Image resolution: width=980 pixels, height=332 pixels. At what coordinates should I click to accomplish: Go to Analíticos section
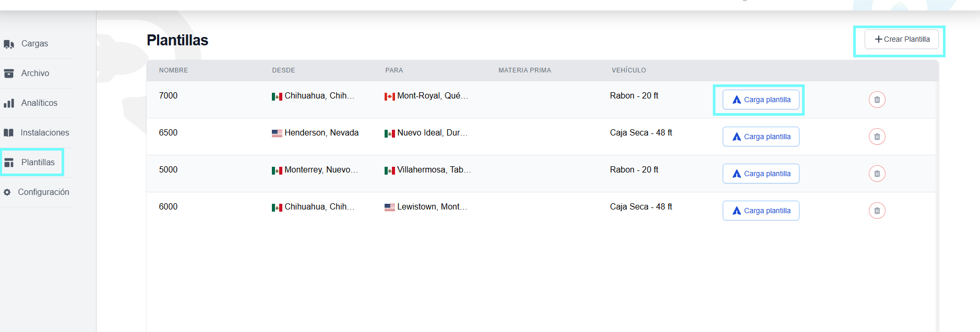pyautogui.click(x=39, y=103)
